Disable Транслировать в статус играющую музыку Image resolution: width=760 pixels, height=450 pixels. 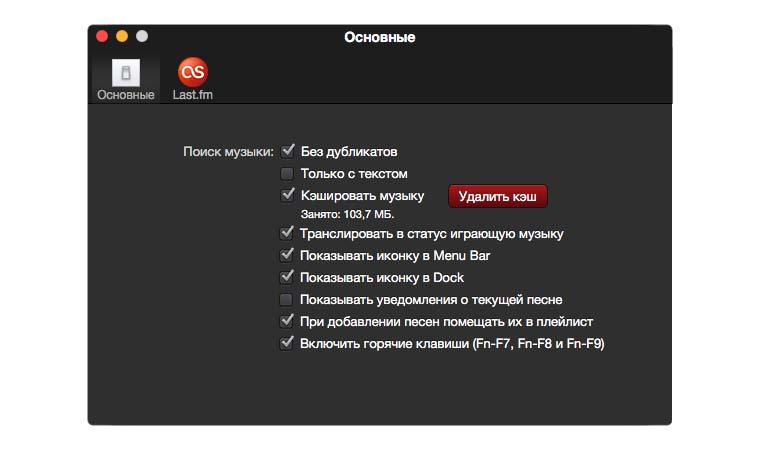(286, 233)
